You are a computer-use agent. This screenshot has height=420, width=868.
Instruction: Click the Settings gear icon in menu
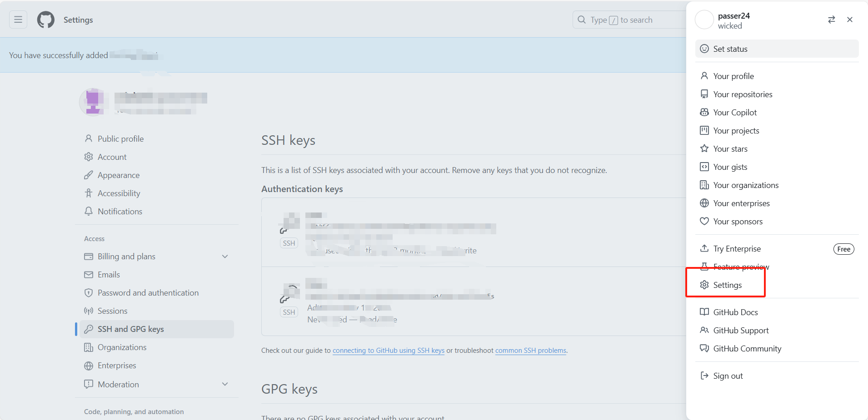704,285
